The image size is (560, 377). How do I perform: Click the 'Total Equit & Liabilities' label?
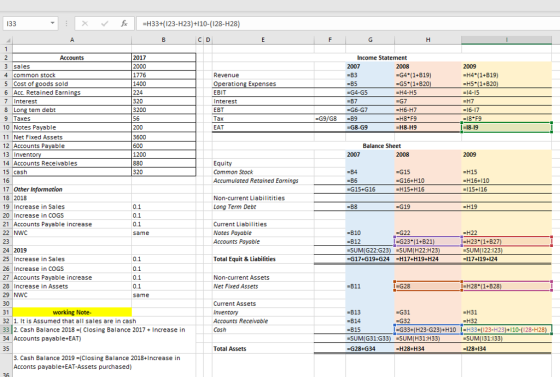[x=263, y=259]
